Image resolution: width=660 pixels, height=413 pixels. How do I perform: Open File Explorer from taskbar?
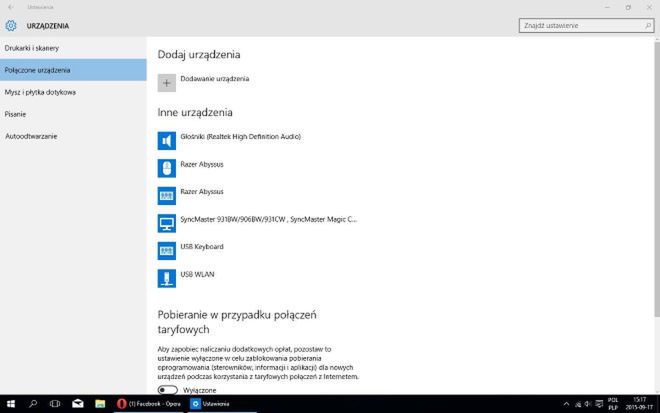100,404
